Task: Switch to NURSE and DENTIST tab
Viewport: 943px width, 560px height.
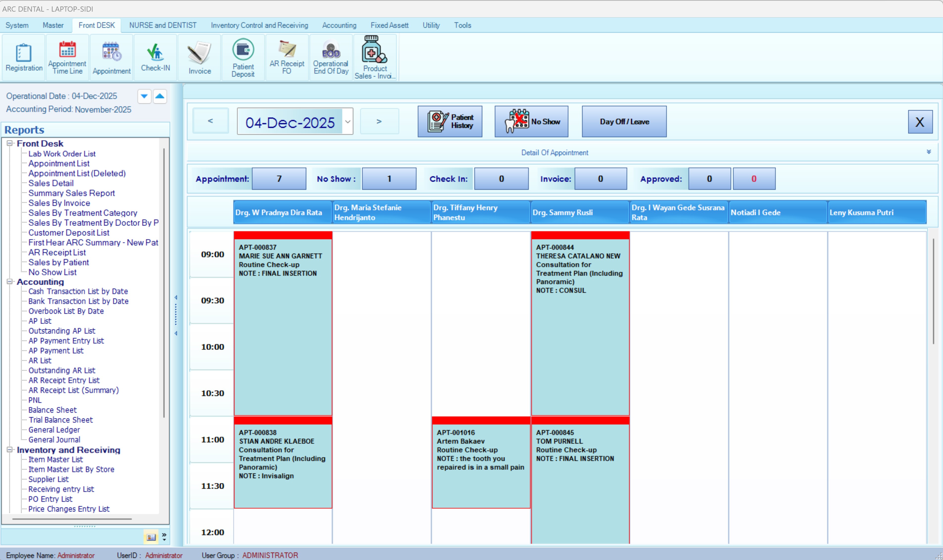Action: (x=163, y=25)
